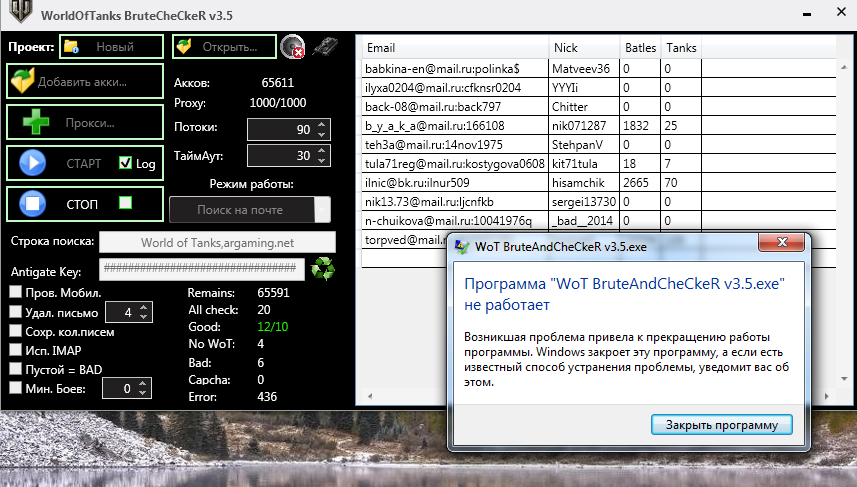Click the Nick column header
The height and width of the screenshot is (487, 857).
(584, 48)
